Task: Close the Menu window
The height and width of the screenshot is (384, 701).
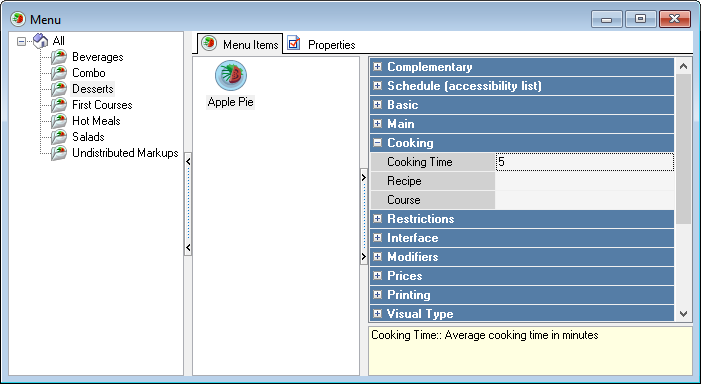Action: pyautogui.click(x=675, y=19)
